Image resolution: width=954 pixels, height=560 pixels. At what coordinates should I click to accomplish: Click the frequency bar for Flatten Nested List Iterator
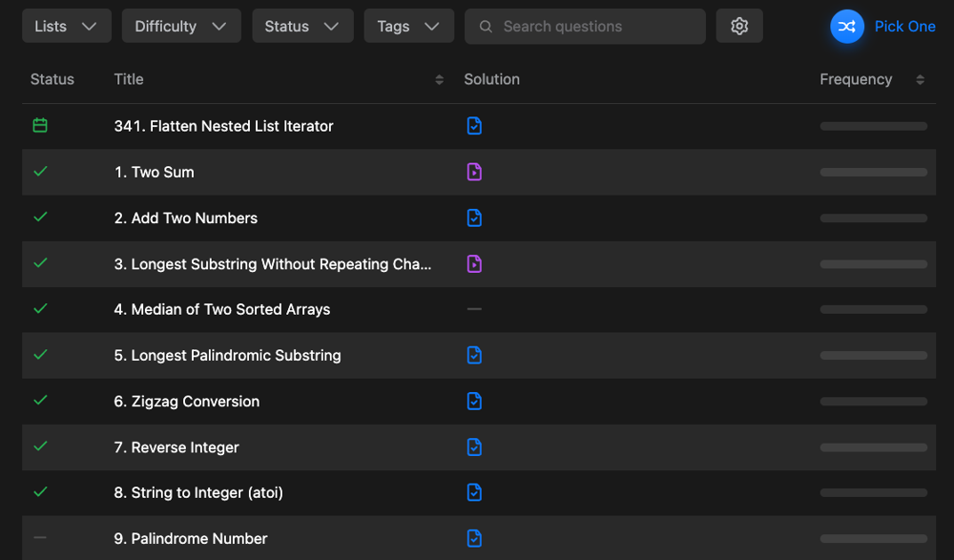874,126
